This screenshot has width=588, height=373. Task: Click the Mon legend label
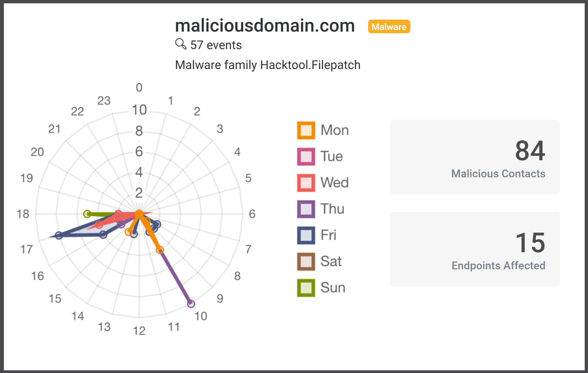coord(334,130)
